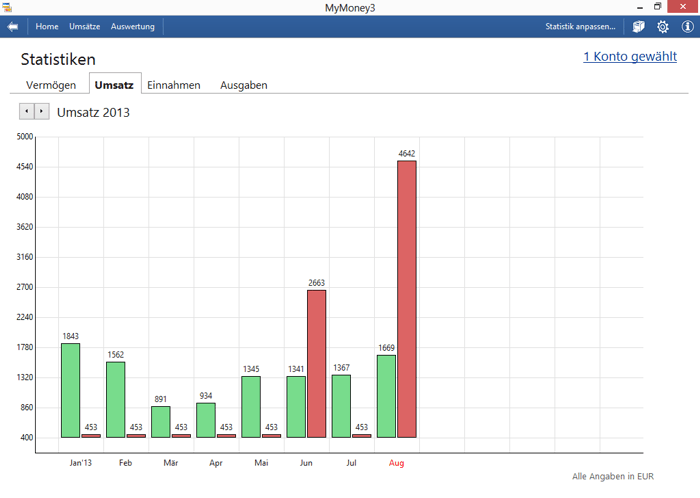This screenshot has width=700, height=498.
Task: Click the red August bar labeled 4642
Action: click(x=406, y=300)
